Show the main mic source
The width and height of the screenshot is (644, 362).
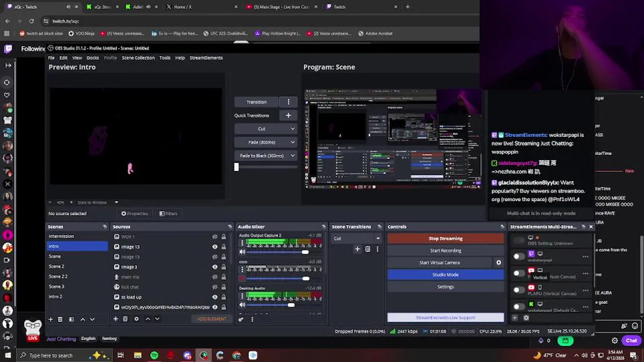(215, 277)
